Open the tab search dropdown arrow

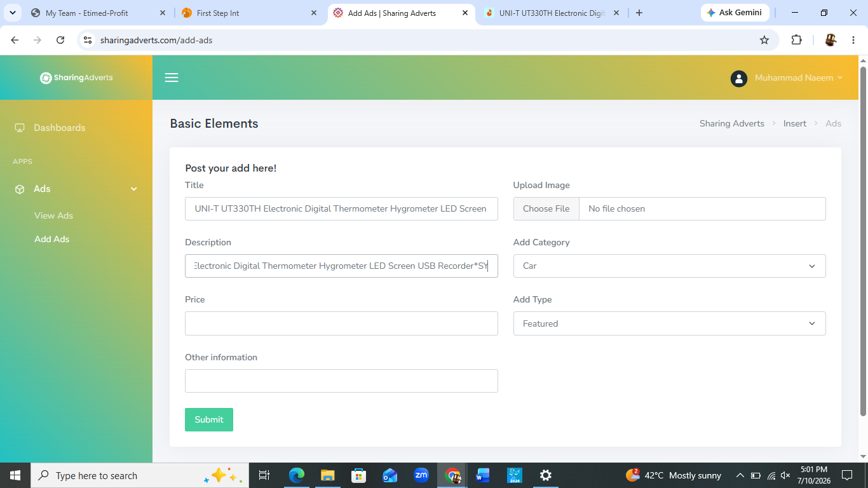pos(13,13)
